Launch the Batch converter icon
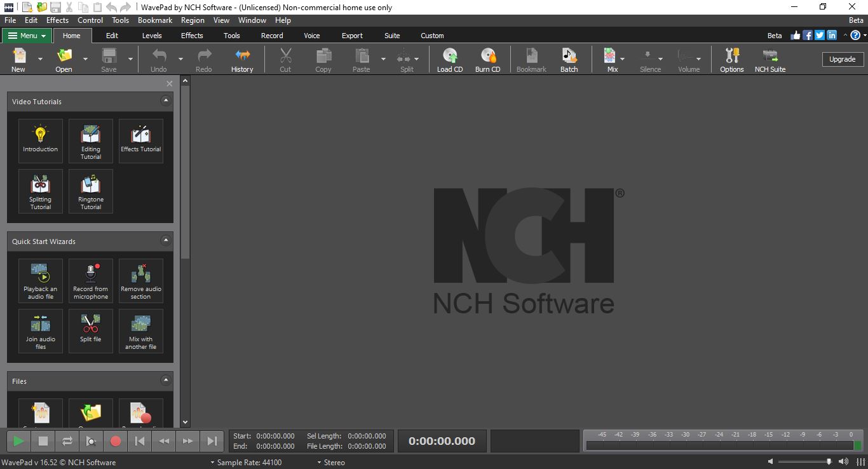 click(569, 60)
